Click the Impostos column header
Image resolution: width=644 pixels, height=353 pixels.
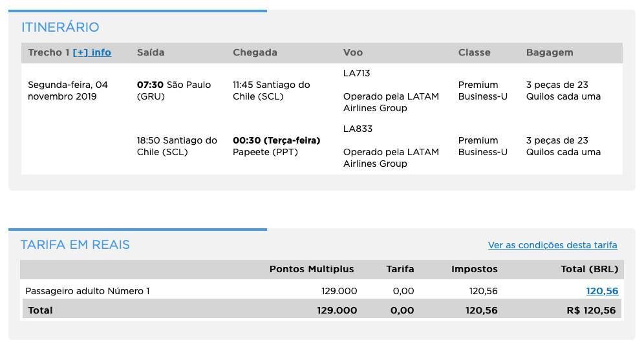click(x=475, y=269)
